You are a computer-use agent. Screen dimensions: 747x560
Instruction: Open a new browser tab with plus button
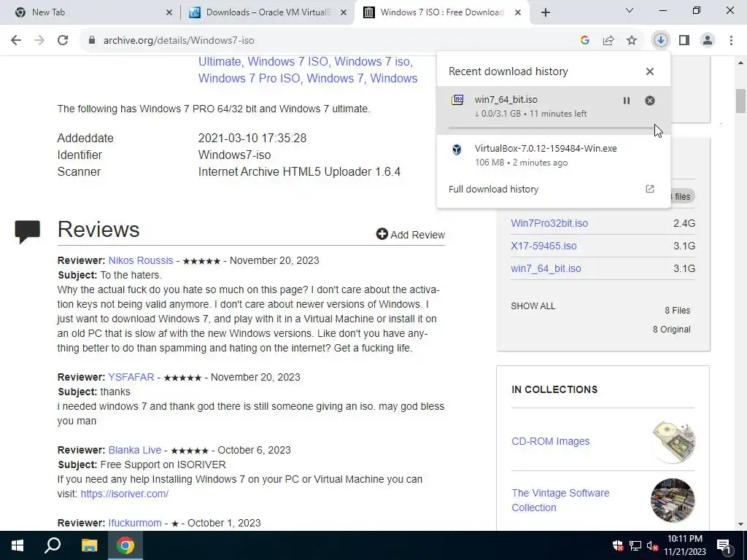[546, 12]
